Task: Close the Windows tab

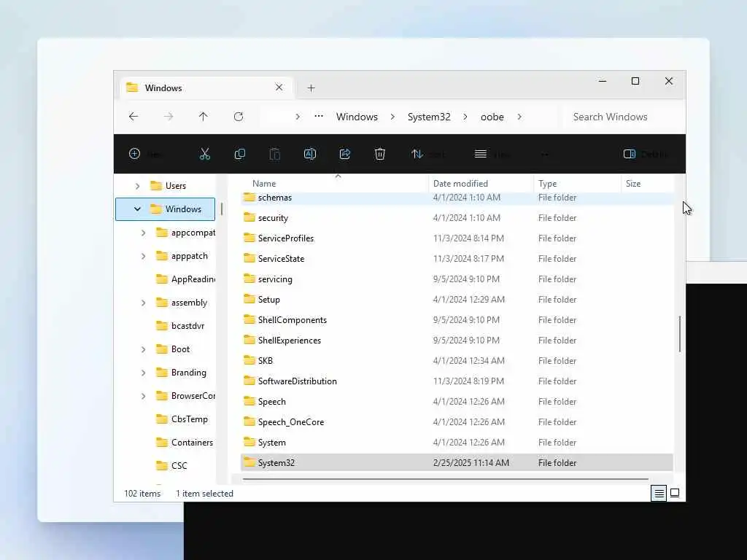Action: (x=279, y=87)
